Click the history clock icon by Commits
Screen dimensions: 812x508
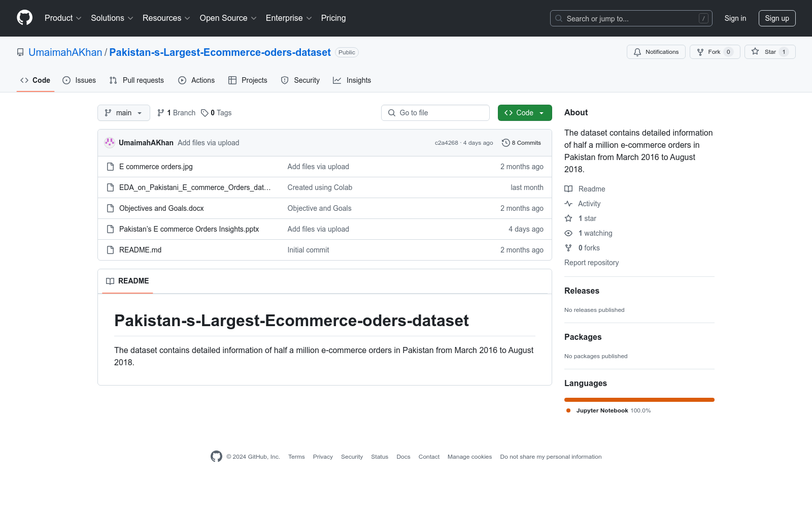(505, 143)
